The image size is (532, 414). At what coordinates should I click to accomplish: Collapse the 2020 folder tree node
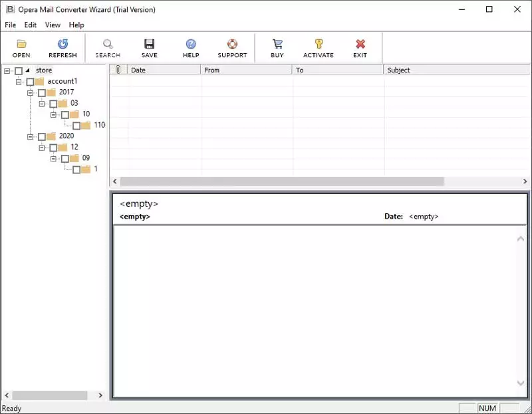click(x=31, y=136)
